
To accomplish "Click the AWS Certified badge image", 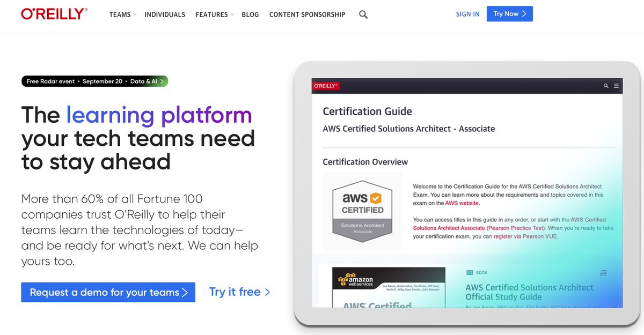I will [x=363, y=211].
